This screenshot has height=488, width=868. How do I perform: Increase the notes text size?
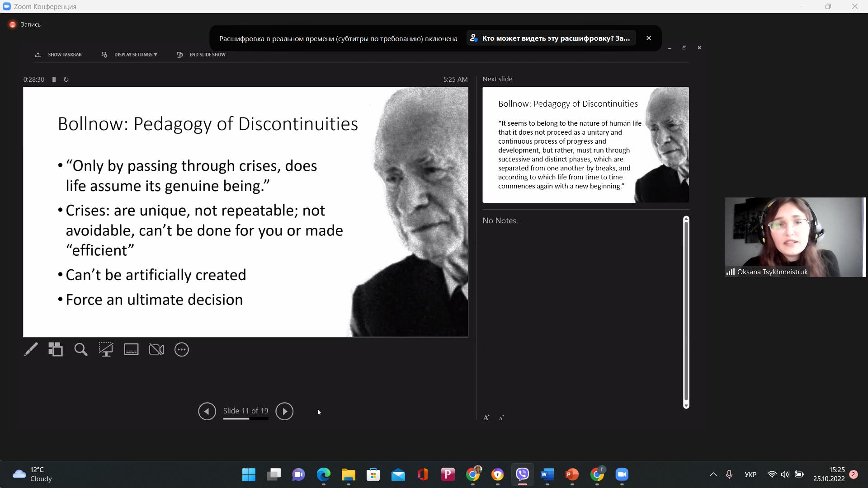[x=486, y=418]
